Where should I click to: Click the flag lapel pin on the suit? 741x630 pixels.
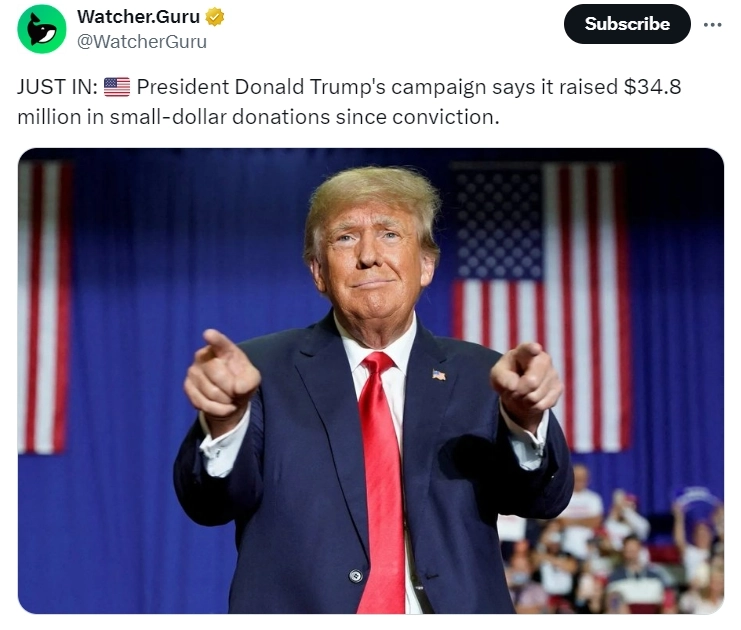pos(439,375)
